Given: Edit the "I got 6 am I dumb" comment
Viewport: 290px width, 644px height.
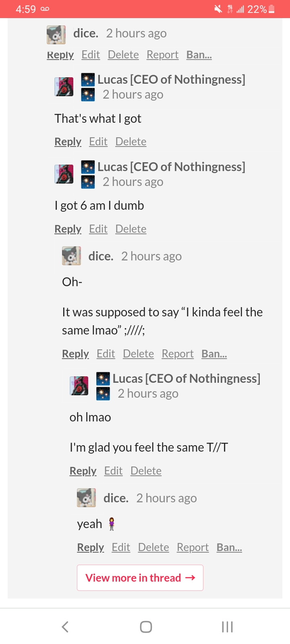Looking at the screenshot, I should click(x=98, y=229).
